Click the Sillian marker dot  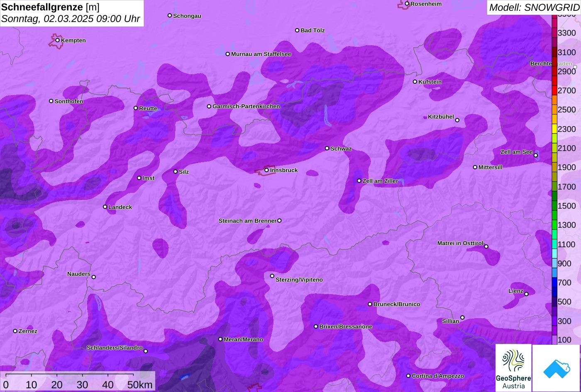tap(462, 318)
